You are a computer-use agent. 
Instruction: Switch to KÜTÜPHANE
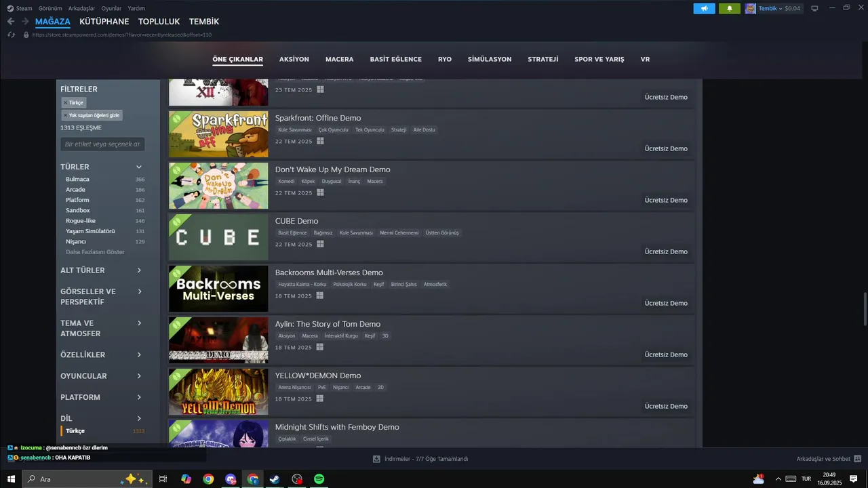tap(104, 22)
